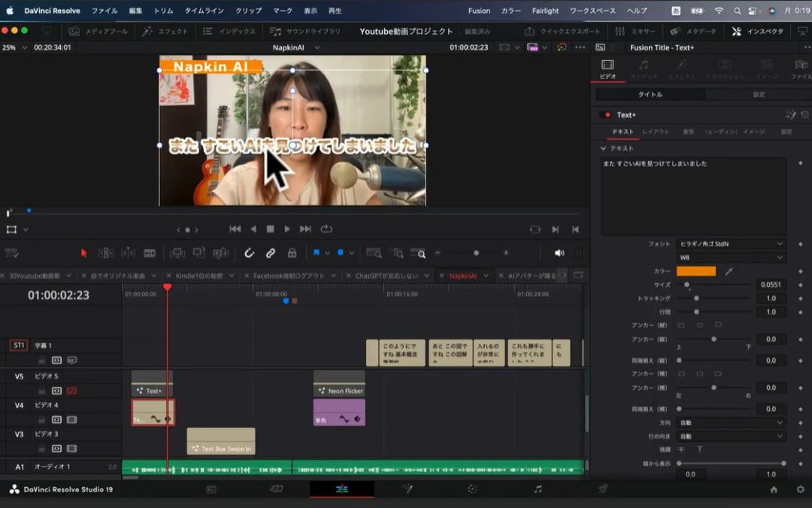
Task: Enable the snapping magnet tool
Action: coord(250,253)
